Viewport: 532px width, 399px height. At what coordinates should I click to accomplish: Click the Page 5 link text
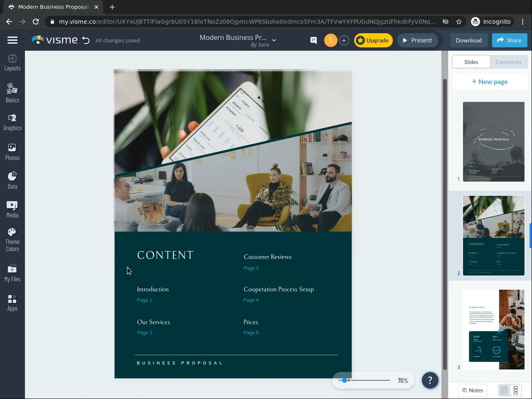(251, 332)
